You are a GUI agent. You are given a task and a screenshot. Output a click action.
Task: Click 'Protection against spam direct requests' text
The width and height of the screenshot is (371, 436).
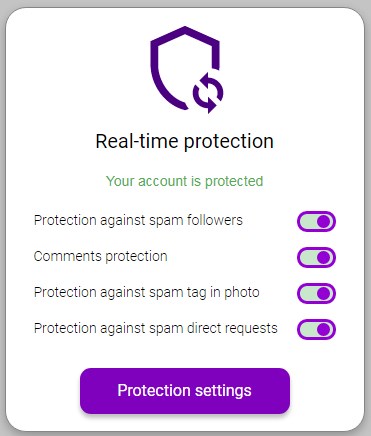[x=156, y=329]
